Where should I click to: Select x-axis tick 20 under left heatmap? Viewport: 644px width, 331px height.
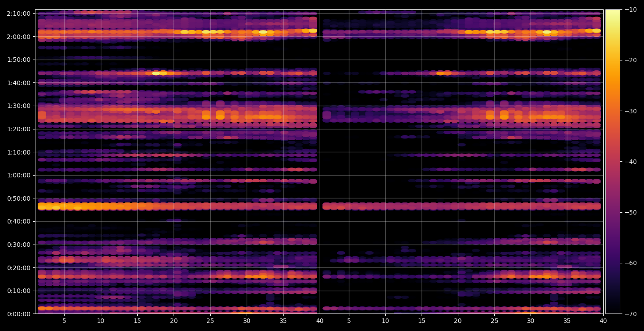pos(174,321)
